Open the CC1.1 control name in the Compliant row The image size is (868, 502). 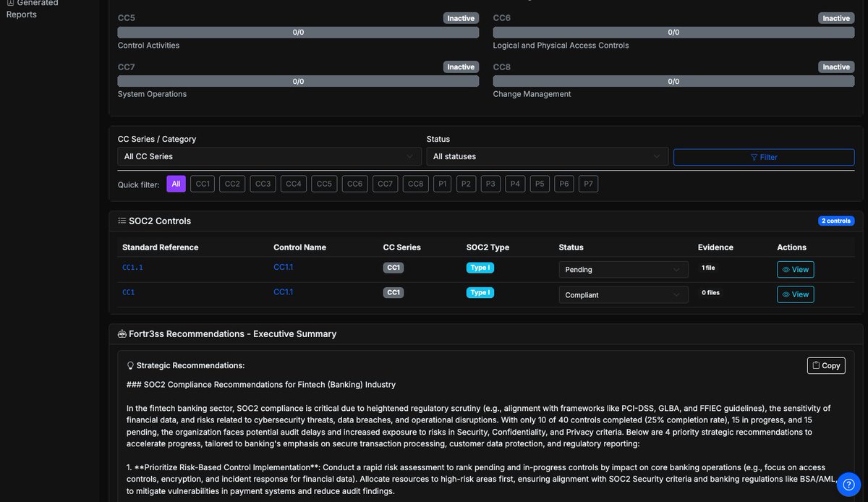(x=283, y=292)
